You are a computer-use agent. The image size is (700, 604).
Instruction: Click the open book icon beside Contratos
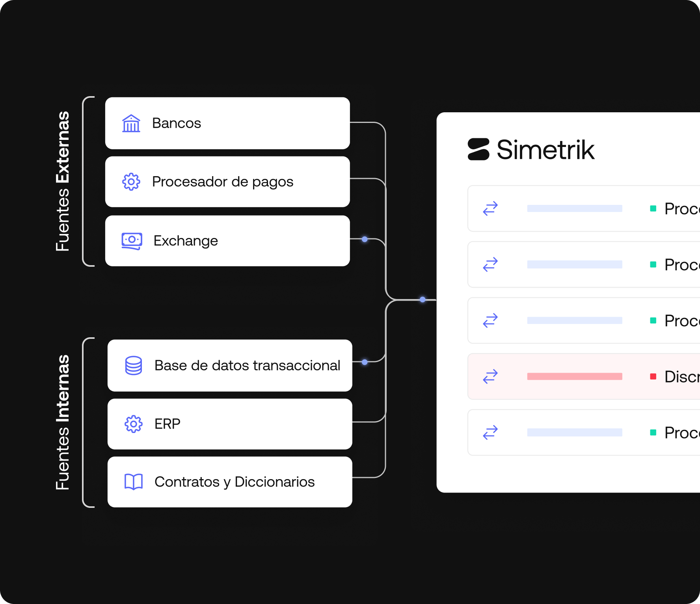(x=134, y=481)
